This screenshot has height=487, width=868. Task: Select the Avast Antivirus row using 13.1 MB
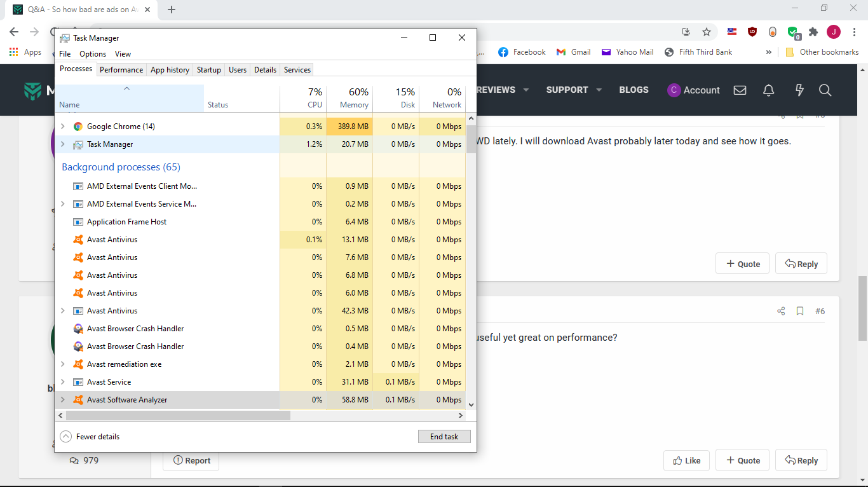coord(261,240)
